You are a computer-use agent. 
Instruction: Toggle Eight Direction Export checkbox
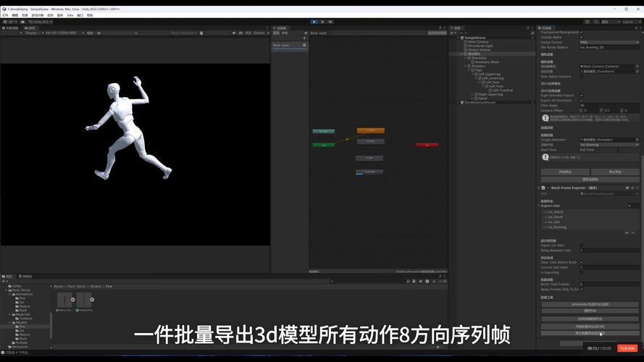(581, 96)
